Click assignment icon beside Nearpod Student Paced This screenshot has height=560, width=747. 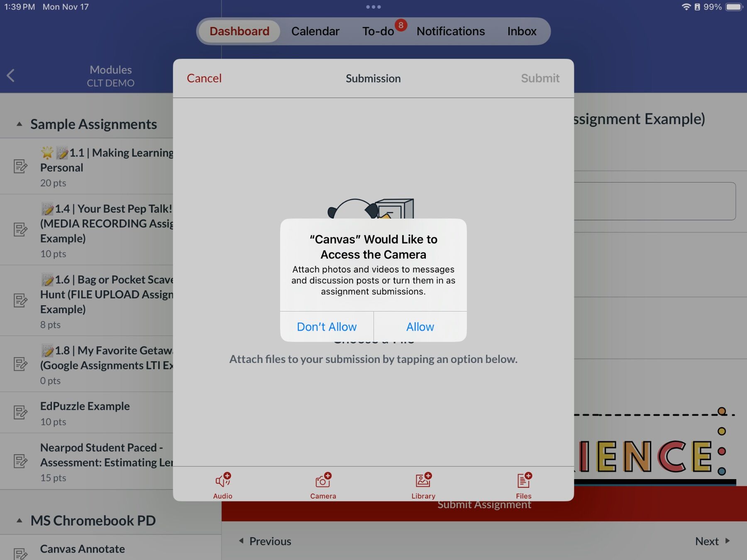coord(20,461)
